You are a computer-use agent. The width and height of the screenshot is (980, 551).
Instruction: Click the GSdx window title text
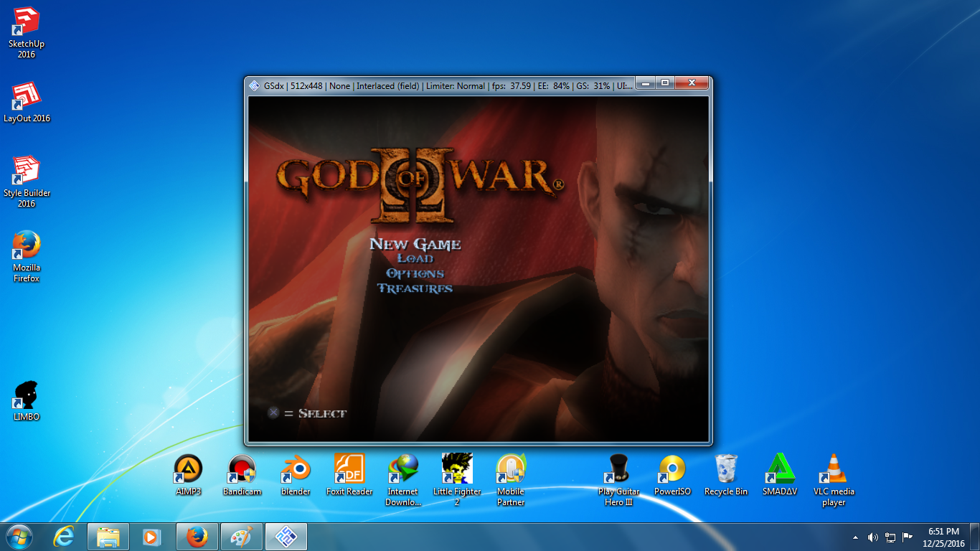coord(448,86)
